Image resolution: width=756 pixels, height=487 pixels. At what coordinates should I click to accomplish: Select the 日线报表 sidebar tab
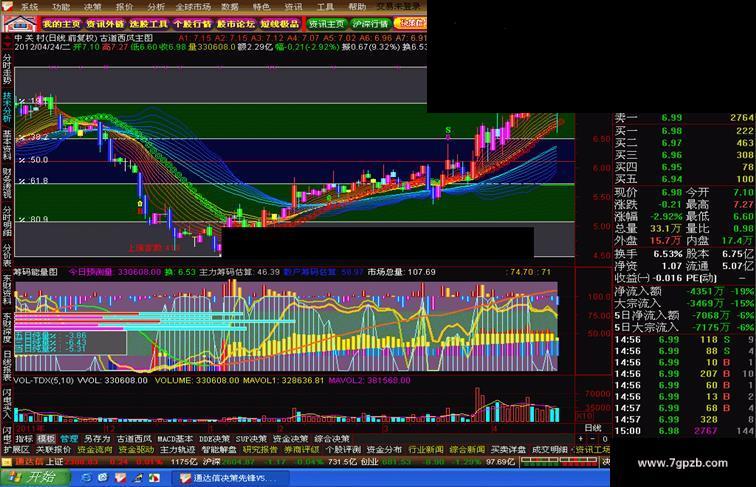(x=7, y=365)
